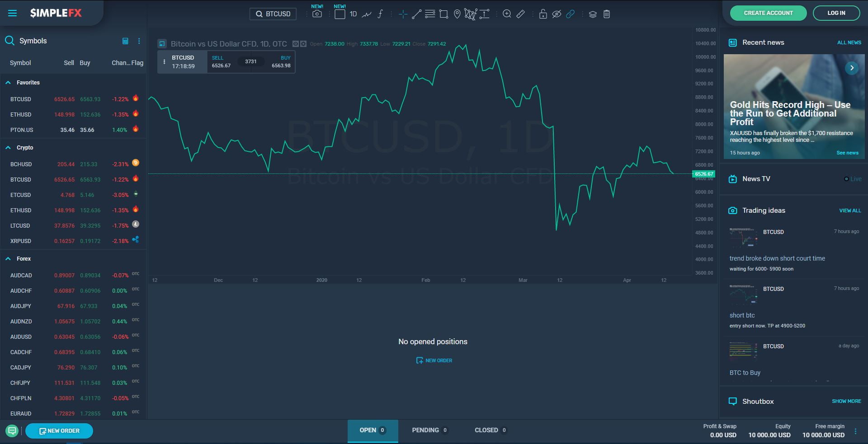Select the LTCUSD row
Image resolution: width=868 pixels, height=444 pixels.
coord(73,226)
